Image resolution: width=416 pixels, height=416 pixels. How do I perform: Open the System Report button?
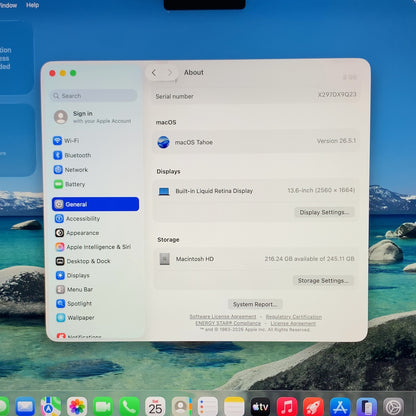coord(255,304)
